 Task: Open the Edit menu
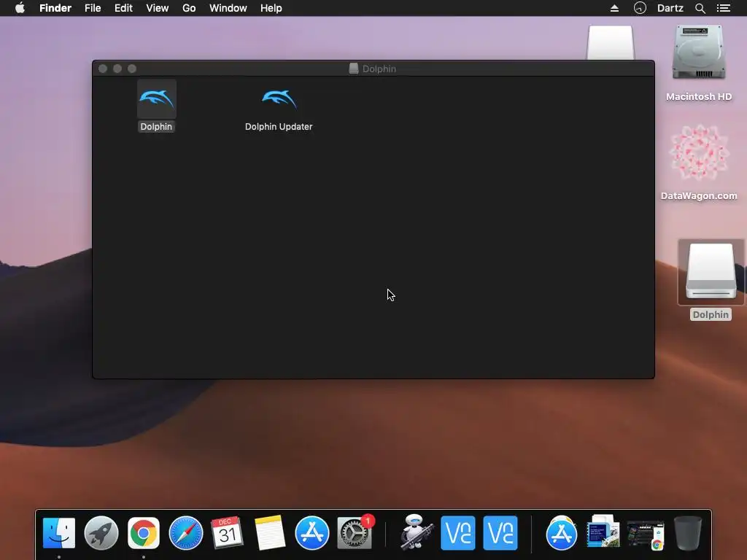point(123,8)
